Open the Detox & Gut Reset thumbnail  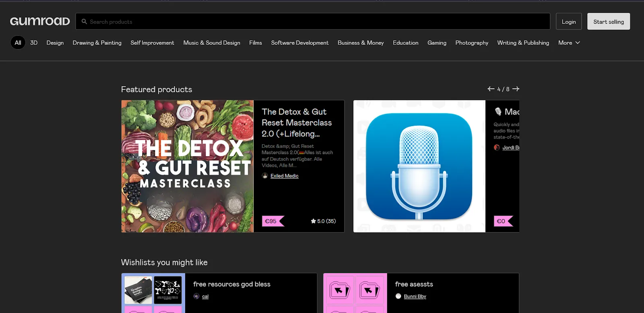click(188, 166)
